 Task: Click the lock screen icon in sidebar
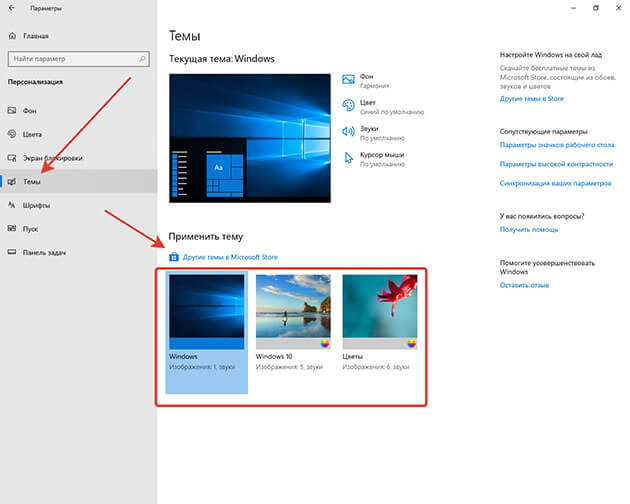[x=12, y=158]
